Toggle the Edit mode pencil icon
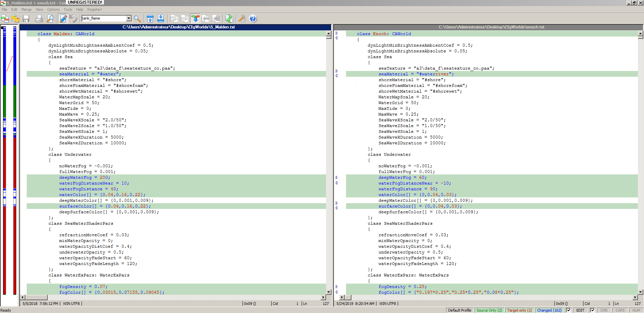This screenshot has width=644, height=313. [63, 19]
